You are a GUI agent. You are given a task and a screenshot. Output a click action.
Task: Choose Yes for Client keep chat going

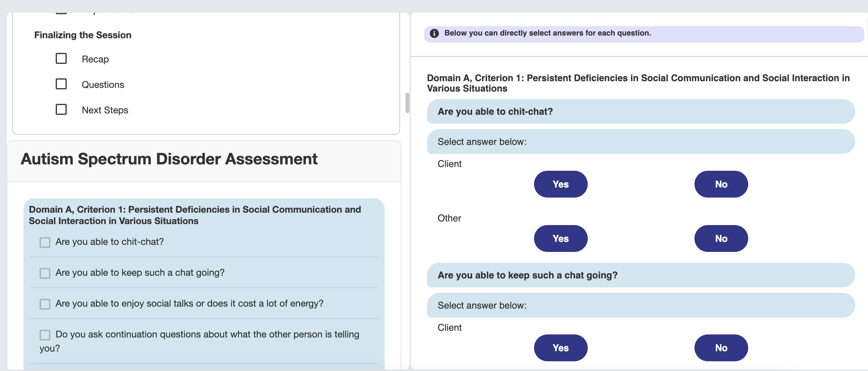[560, 348]
